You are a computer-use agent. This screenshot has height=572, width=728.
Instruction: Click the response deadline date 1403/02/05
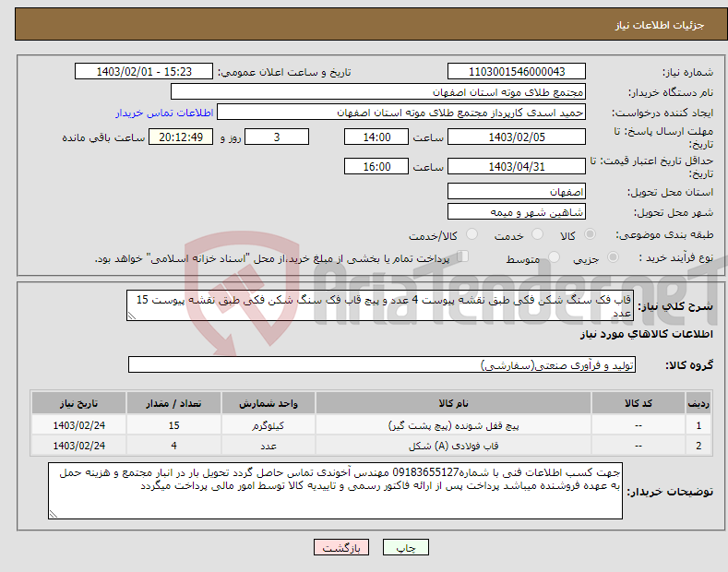517,137
